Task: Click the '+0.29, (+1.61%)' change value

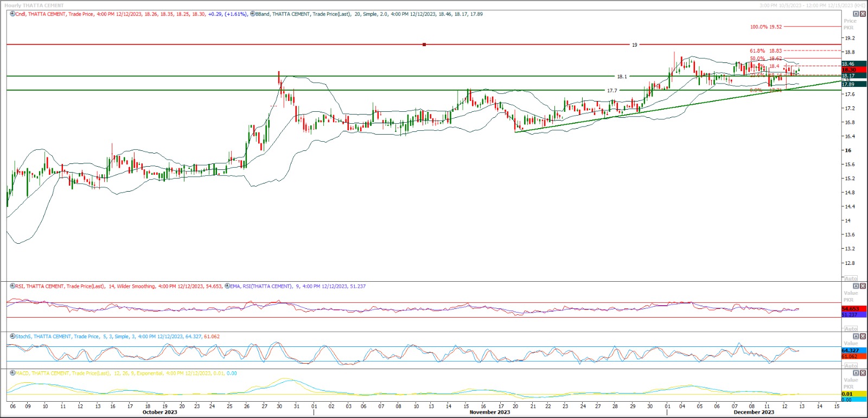Action: pyautogui.click(x=228, y=14)
